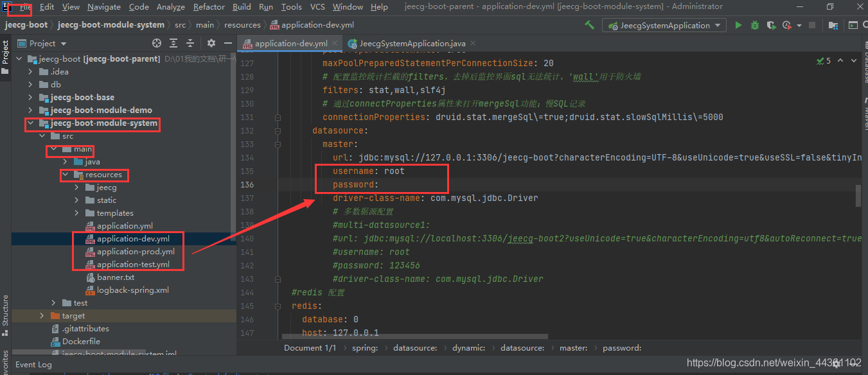Open Project Structure icon in toolbar
Image resolution: width=868 pixels, height=375 pixels.
pos(833,26)
